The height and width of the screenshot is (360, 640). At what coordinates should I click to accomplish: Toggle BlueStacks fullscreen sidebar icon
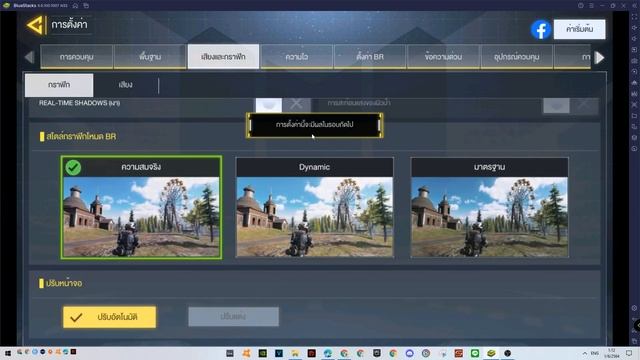click(x=634, y=17)
